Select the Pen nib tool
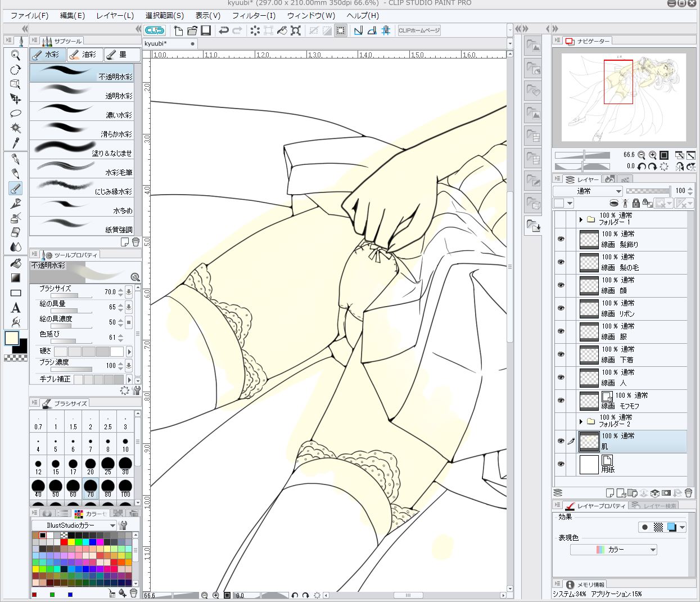This screenshot has width=700, height=602. point(16,159)
